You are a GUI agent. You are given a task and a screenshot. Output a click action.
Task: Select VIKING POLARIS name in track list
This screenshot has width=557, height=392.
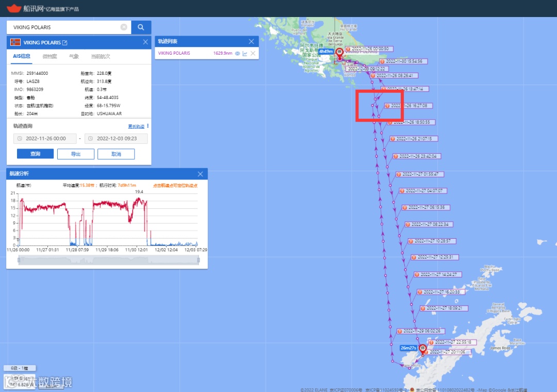click(x=174, y=53)
